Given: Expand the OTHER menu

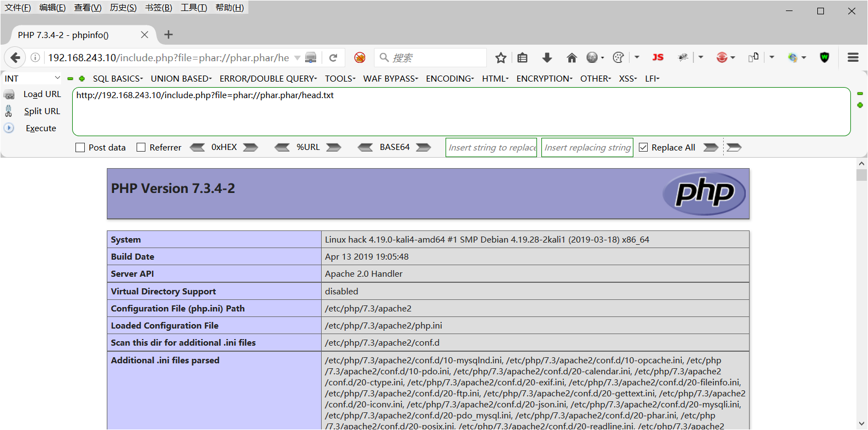Looking at the screenshot, I should pos(595,78).
